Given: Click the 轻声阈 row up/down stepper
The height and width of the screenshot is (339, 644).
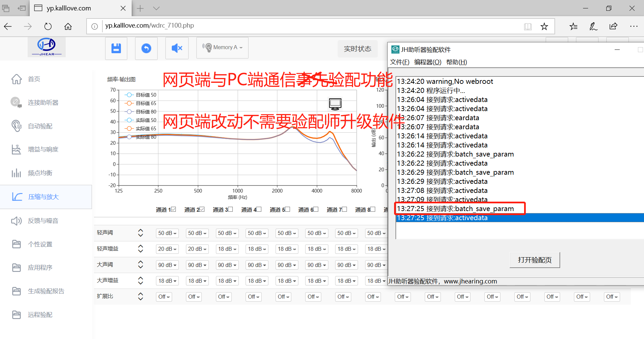Looking at the screenshot, I should pos(140,233).
